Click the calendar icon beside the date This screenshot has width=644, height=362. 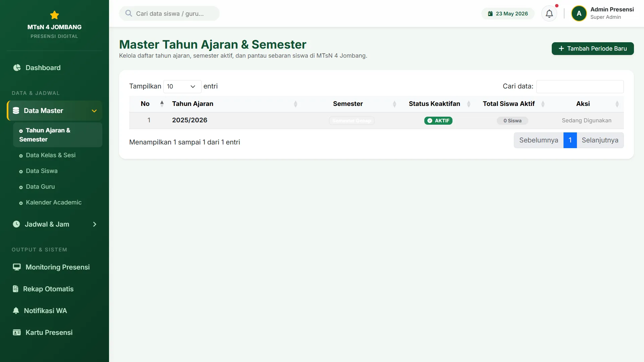point(490,14)
